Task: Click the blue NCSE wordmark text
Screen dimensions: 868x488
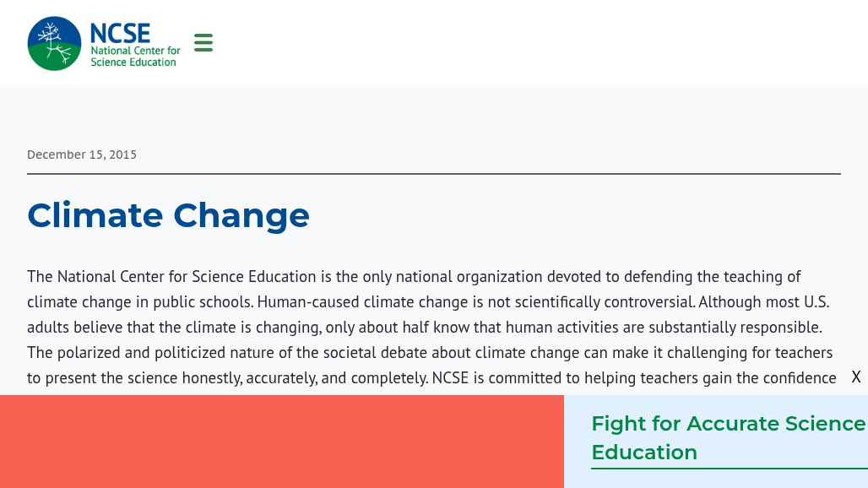Action: click(x=120, y=33)
